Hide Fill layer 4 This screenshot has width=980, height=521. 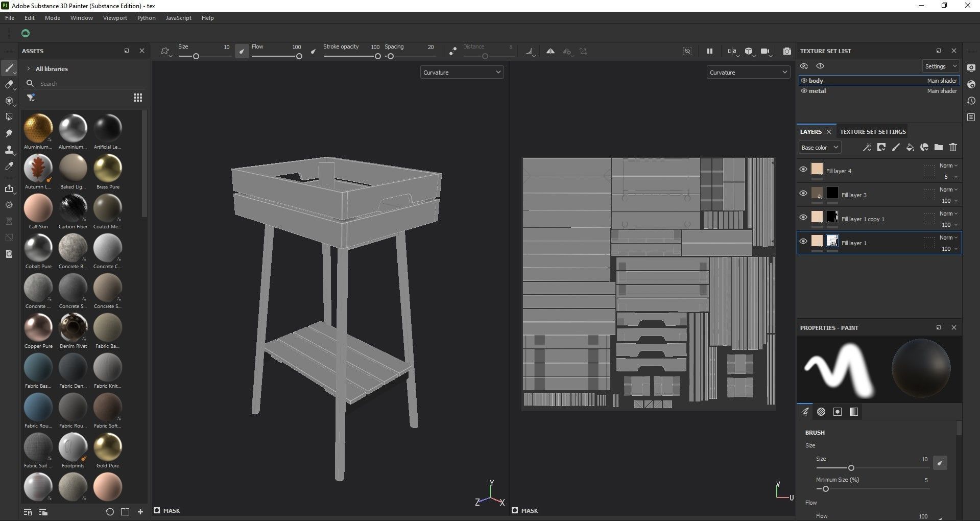[x=803, y=169]
